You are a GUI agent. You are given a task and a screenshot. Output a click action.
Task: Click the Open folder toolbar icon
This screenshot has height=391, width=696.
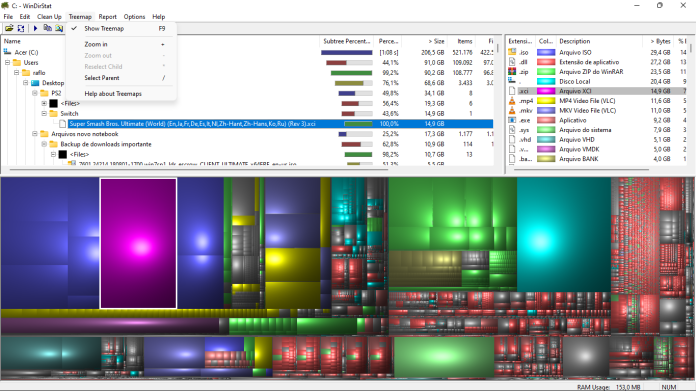pyautogui.click(x=9, y=28)
